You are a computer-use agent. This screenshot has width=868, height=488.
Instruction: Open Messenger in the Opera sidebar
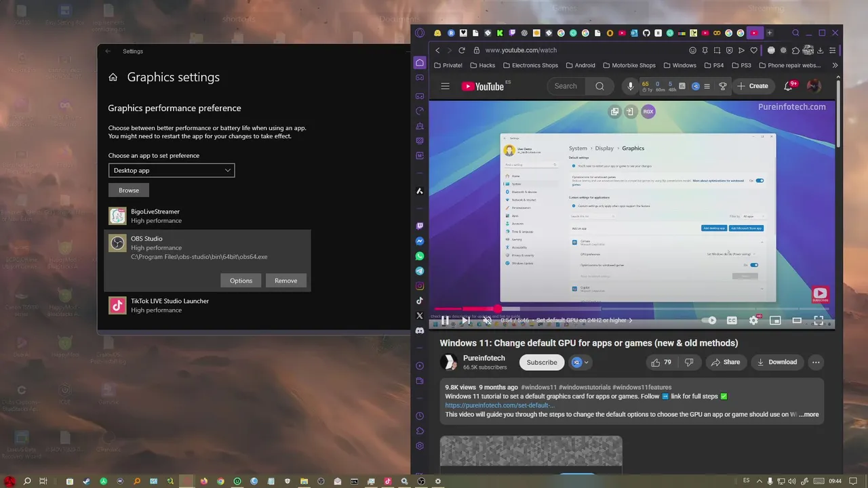click(420, 241)
